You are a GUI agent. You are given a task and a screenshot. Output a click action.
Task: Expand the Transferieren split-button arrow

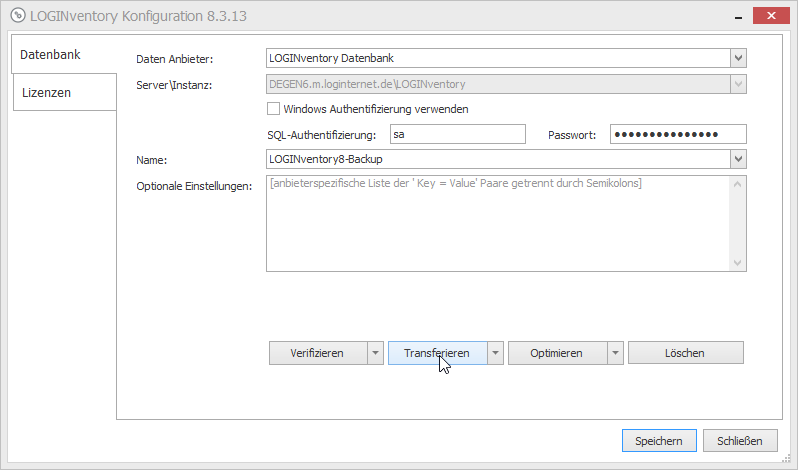[496, 353]
